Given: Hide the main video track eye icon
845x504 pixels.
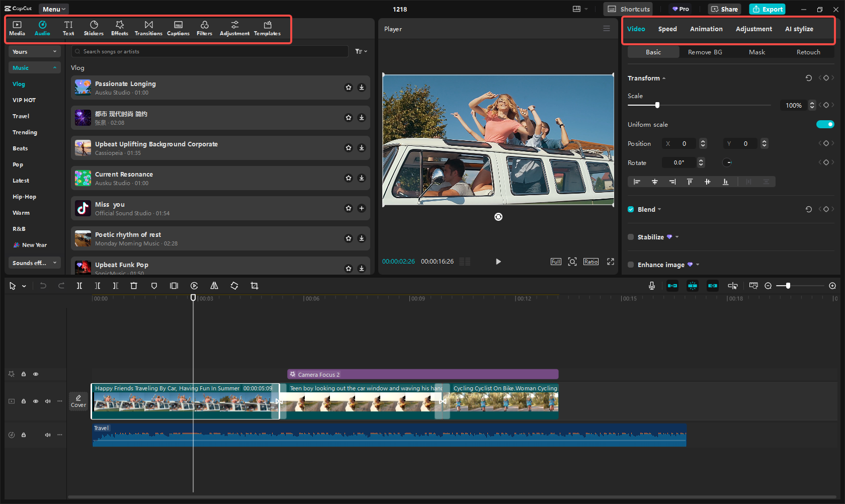Looking at the screenshot, I should click(x=36, y=401).
